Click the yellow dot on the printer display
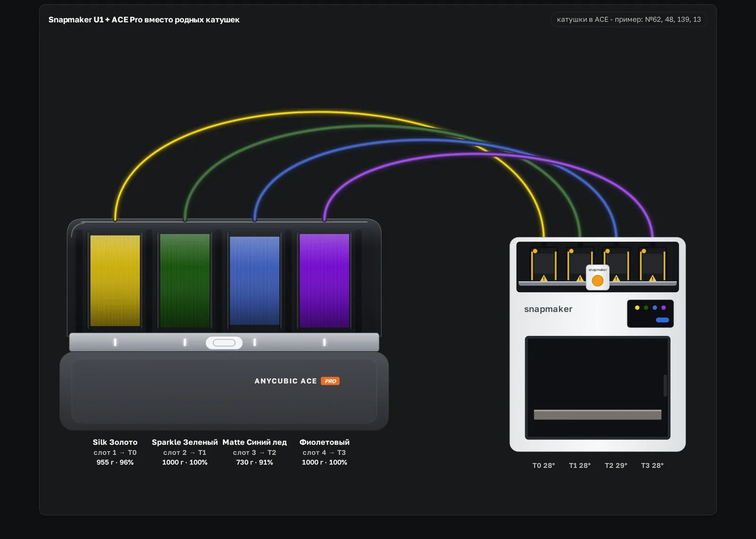Viewport: 756px width, 539px height. (x=637, y=308)
